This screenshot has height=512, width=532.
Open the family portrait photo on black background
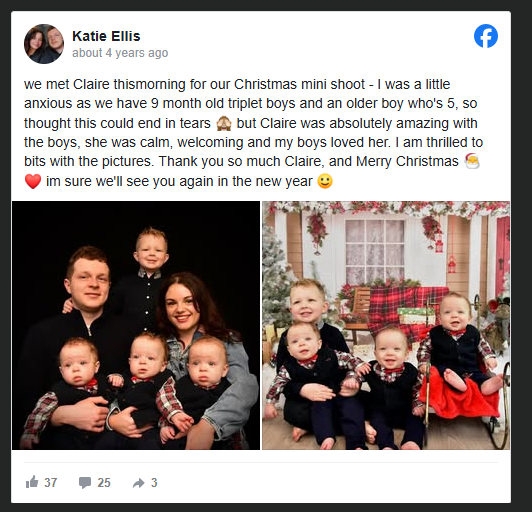(x=136, y=325)
